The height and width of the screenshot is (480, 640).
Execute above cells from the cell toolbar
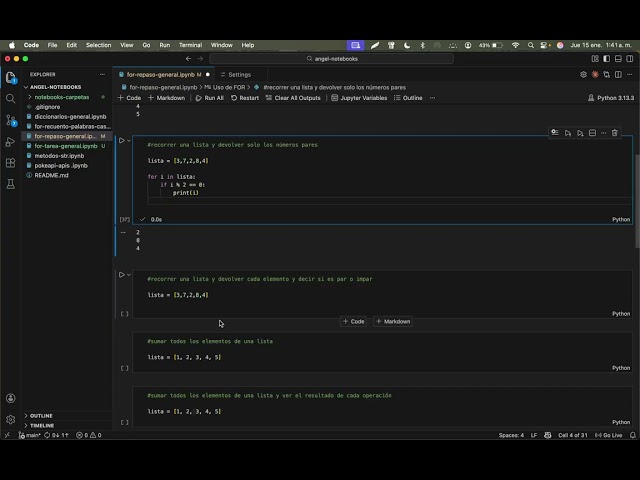click(568, 133)
